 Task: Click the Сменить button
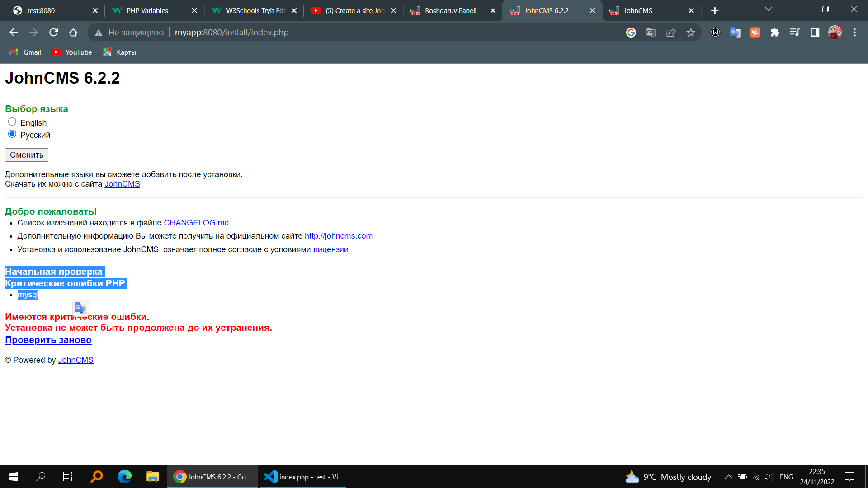tap(27, 155)
